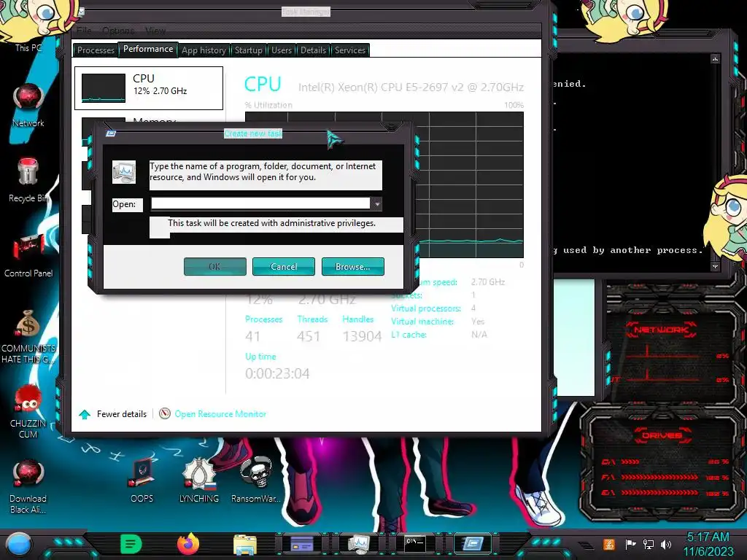
Task: Click the Threads value 451
Action: pos(309,336)
